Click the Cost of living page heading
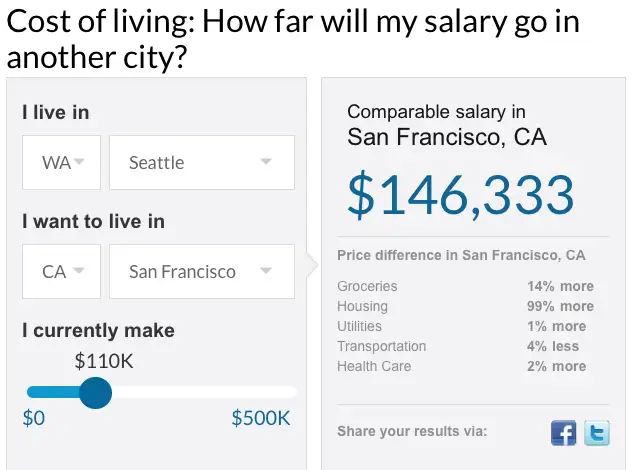 tap(293, 39)
